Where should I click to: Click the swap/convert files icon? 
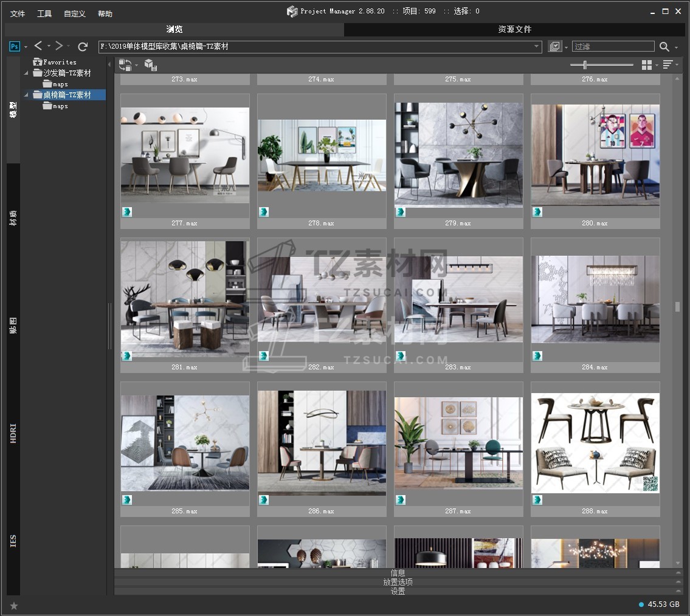pyautogui.click(x=125, y=65)
